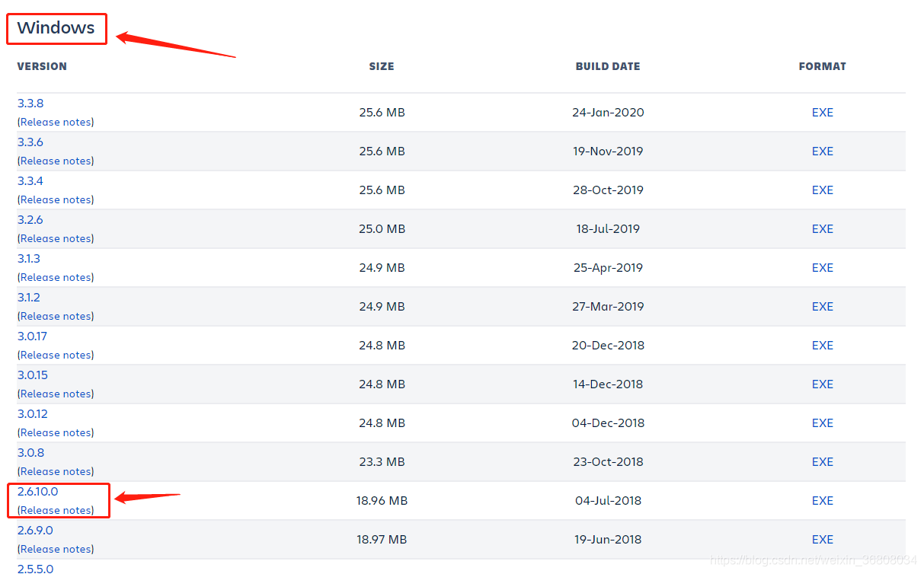View Release notes for 3.0.12
The height and width of the screenshot is (574, 924).
pos(56,432)
